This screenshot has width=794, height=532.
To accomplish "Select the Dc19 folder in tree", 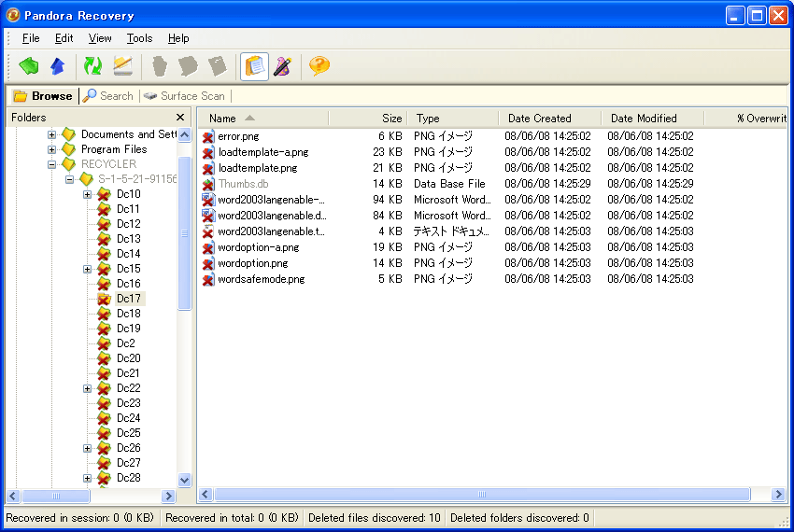I will pyautogui.click(x=129, y=329).
